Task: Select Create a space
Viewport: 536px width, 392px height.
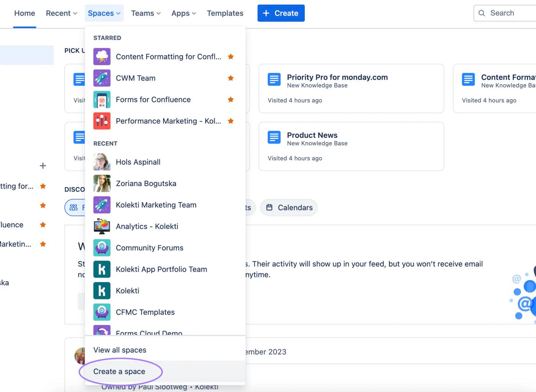Action: tap(165, 371)
